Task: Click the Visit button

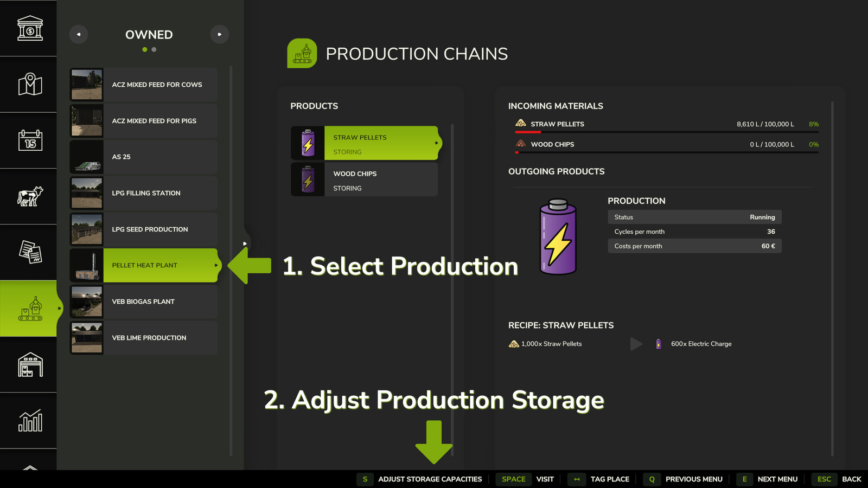Action: point(544,479)
